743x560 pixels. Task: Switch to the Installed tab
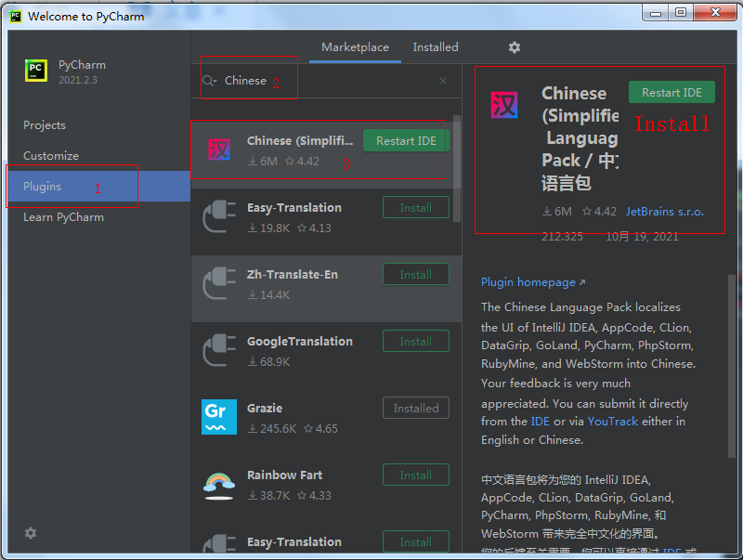click(x=436, y=47)
